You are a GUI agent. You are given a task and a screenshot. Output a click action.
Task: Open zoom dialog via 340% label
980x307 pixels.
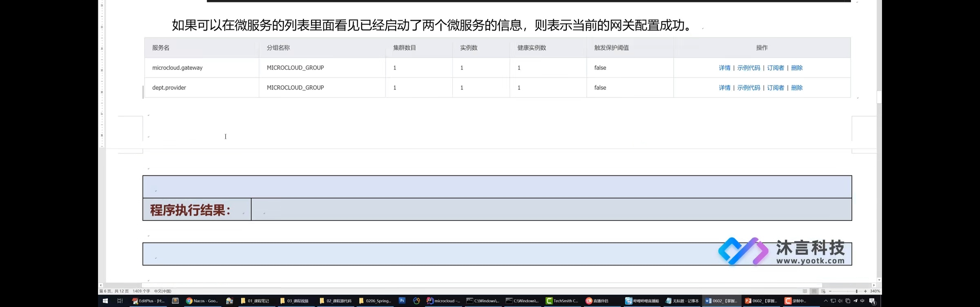875,291
